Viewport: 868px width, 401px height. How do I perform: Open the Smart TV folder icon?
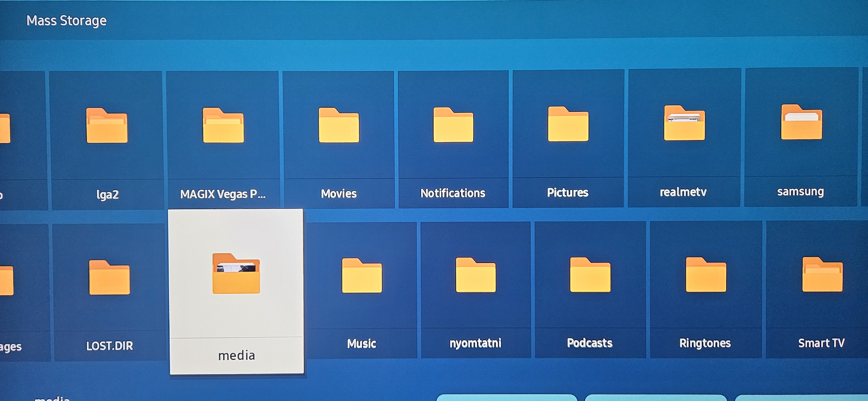pyautogui.click(x=822, y=274)
